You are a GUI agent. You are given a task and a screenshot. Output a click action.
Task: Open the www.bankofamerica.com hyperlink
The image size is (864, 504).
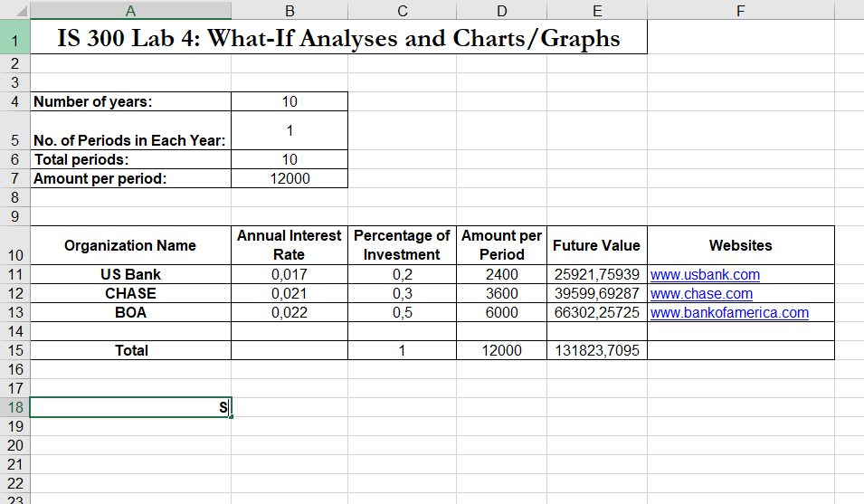(729, 312)
